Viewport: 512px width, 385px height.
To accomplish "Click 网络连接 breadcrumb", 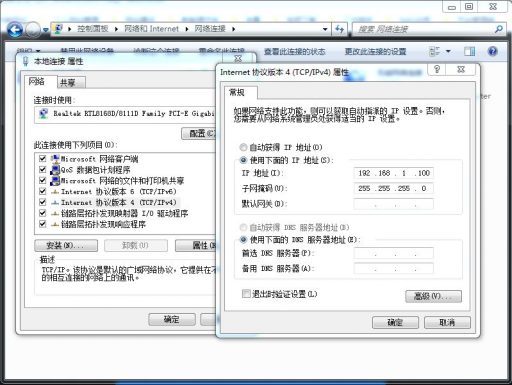I will tap(210, 29).
